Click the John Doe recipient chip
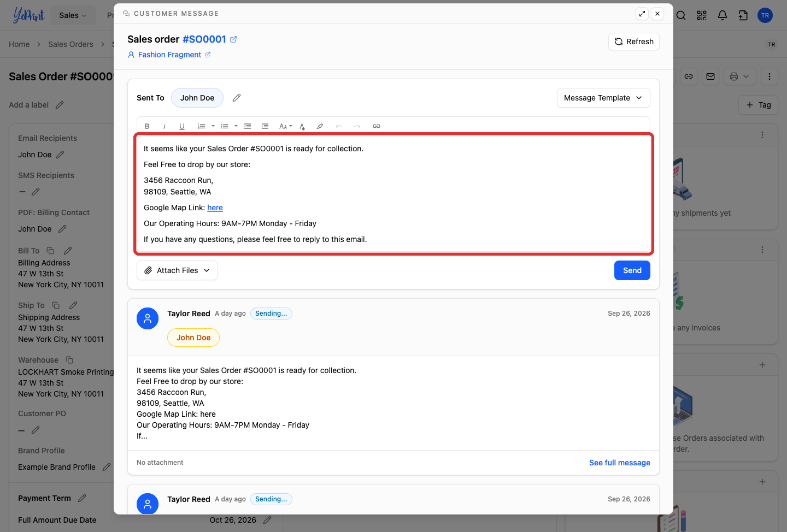 (197, 98)
